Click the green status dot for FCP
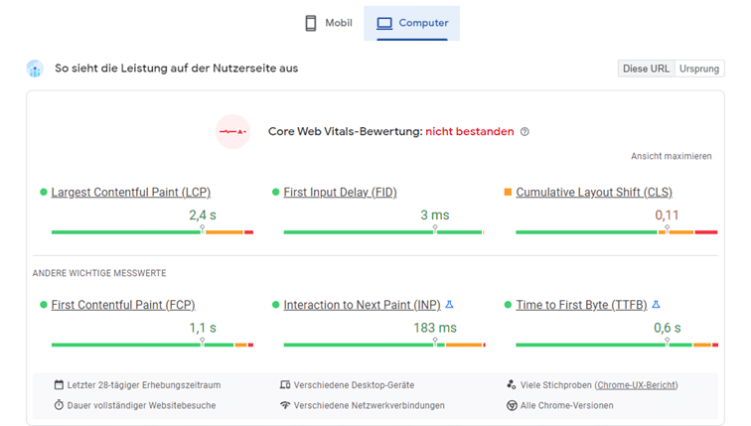Screen dimensions: 751x426 click(x=43, y=305)
